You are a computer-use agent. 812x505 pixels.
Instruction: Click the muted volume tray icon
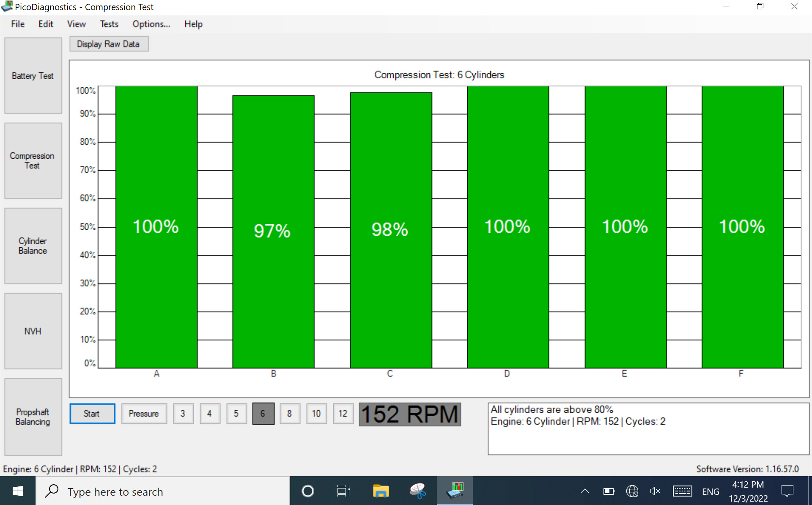tap(655, 491)
